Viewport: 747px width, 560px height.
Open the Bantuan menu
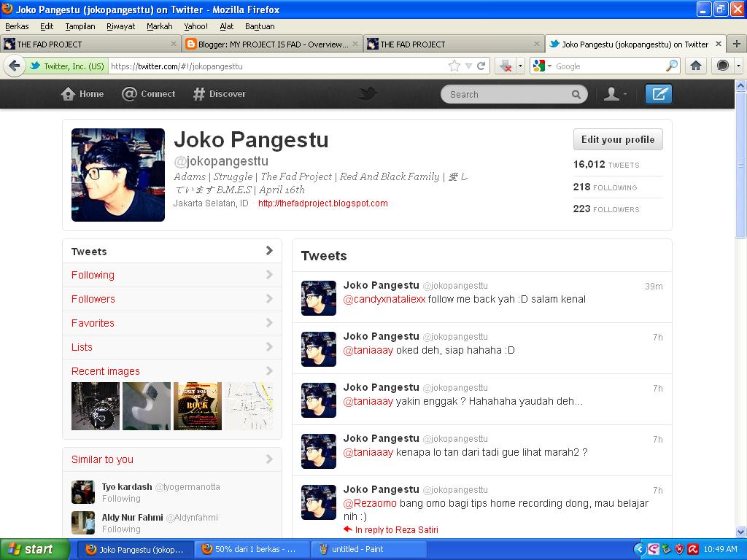pos(260,26)
